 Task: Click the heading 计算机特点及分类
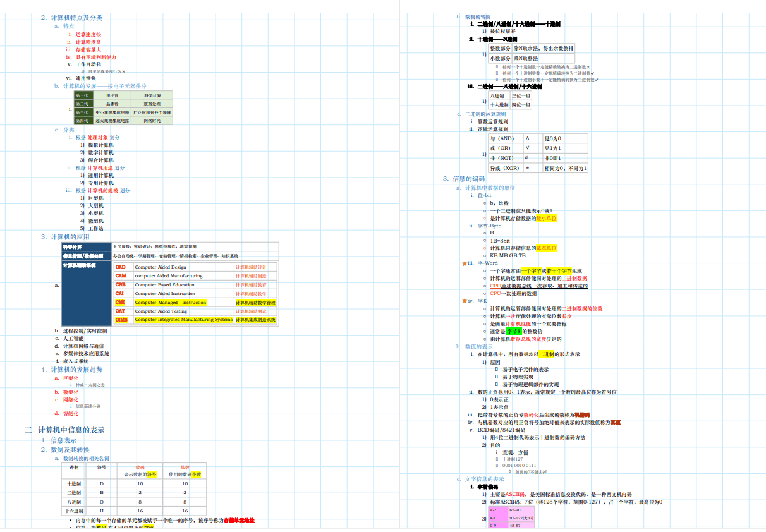click(x=76, y=18)
